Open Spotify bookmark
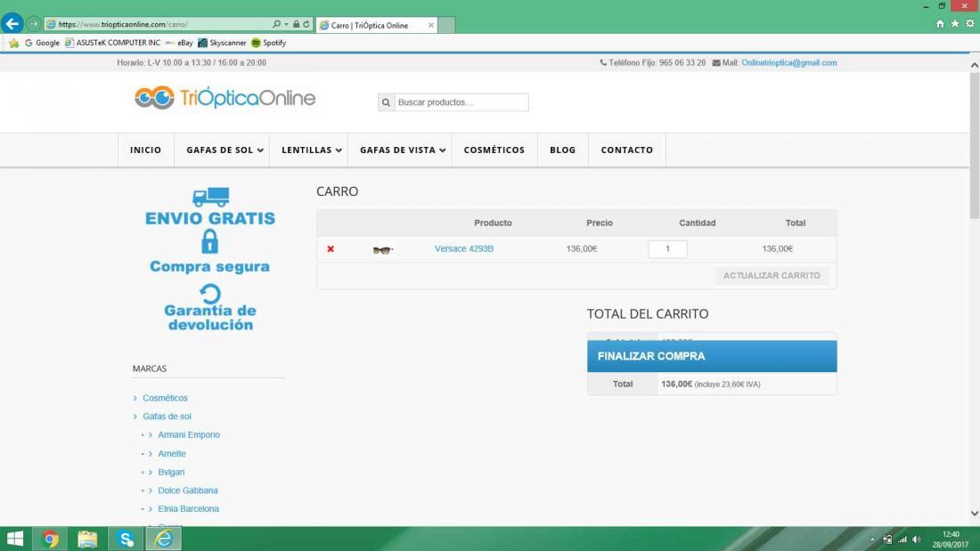The width and height of the screenshot is (980, 551). coord(269,43)
